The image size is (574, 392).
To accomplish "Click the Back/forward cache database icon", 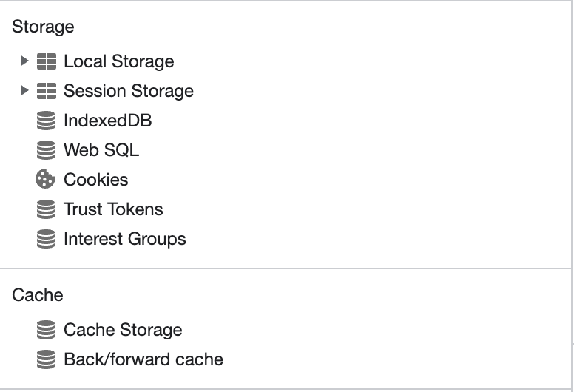I will (46, 359).
